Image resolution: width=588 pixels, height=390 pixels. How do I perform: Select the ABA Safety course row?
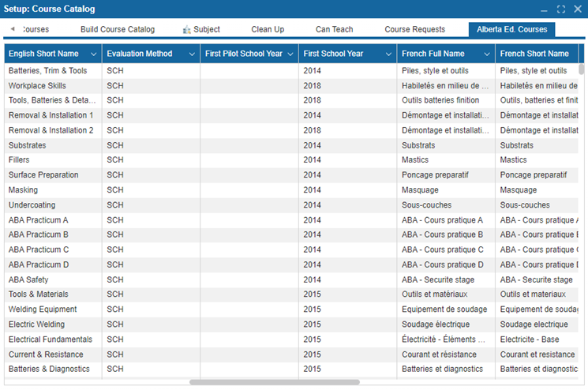pyautogui.click(x=28, y=279)
